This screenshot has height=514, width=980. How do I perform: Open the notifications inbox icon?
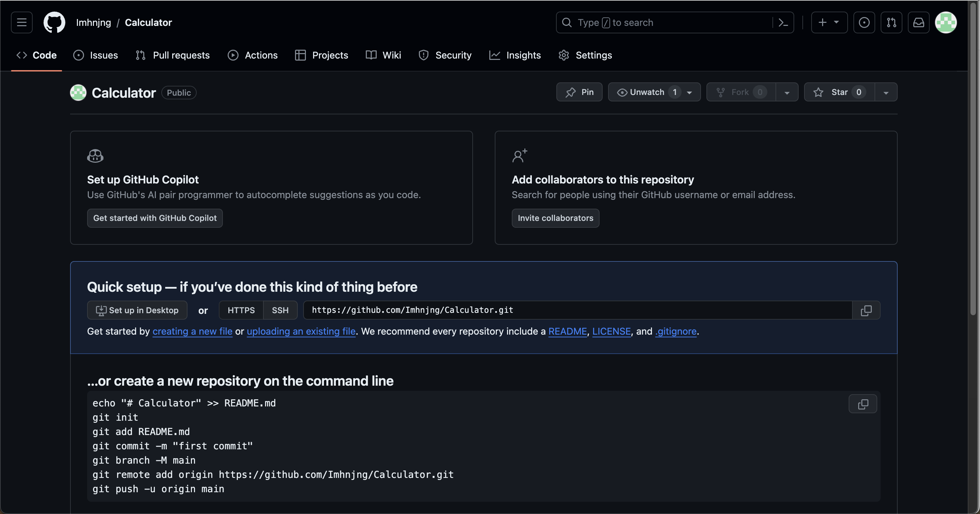pyautogui.click(x=919, y=22)
